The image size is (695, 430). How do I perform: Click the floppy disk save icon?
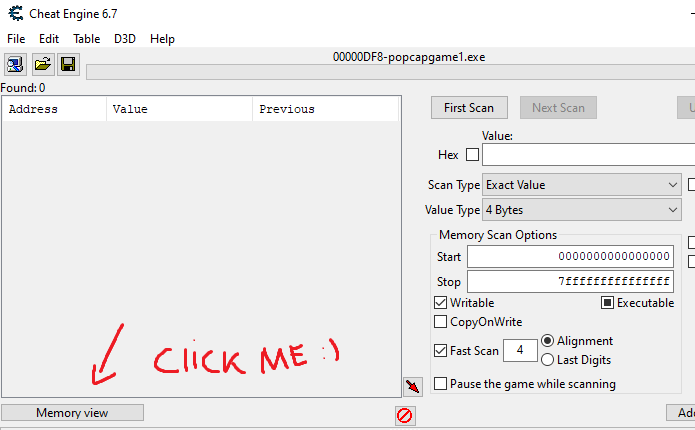click(x=68, y=65)
